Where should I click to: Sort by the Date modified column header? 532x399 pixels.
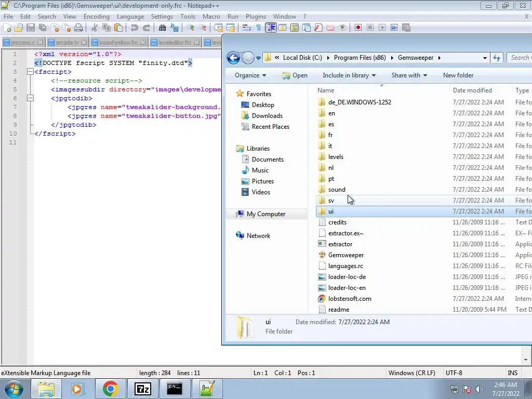[472, 90]
